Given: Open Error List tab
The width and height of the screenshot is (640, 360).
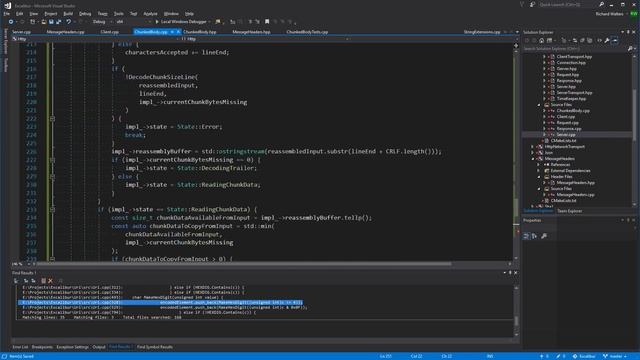Looking at the screenshot, I should click(20, 347).
